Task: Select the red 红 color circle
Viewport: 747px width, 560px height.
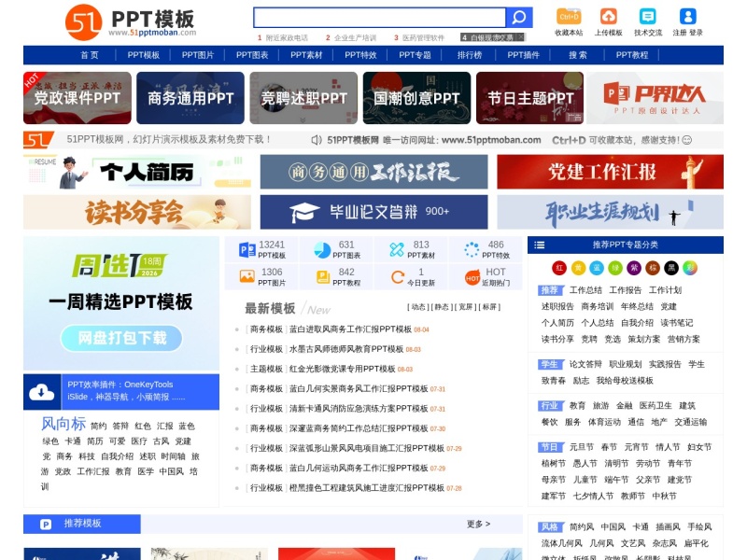Action: click(559, 268)
